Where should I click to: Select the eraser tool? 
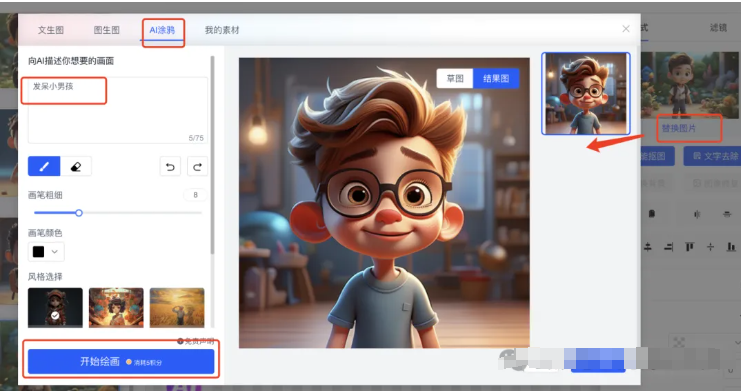click(x=76, y=166)
